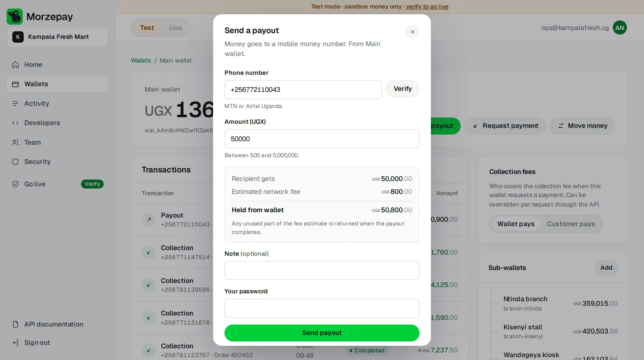644x360 pixels.
Task: Click Sign out
Action: (x=57, y=343)
